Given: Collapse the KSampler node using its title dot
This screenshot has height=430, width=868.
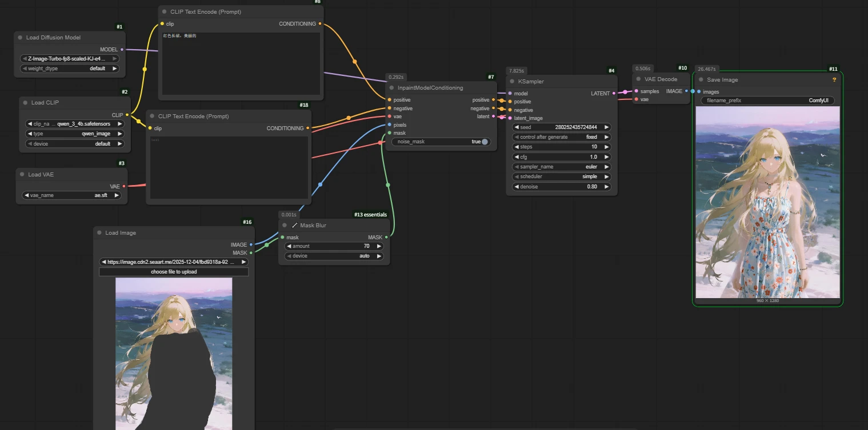Looking at the screenshot, I should coord(512,82).
